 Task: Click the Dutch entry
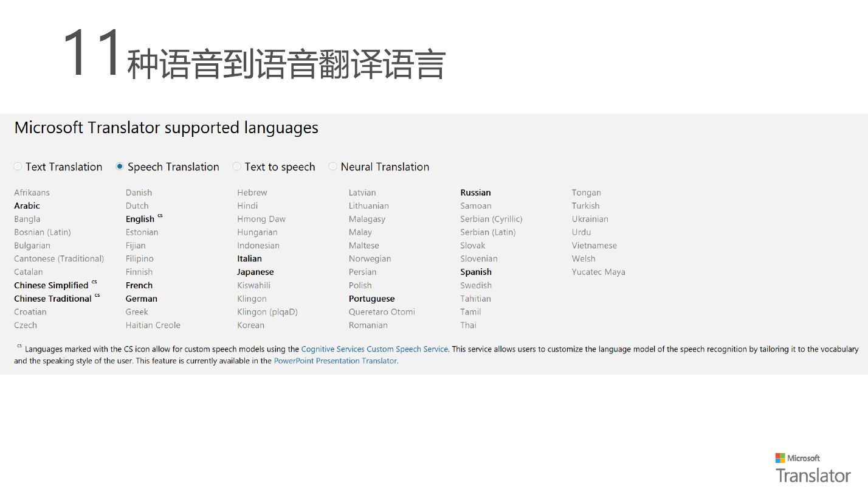click(137, 206)
